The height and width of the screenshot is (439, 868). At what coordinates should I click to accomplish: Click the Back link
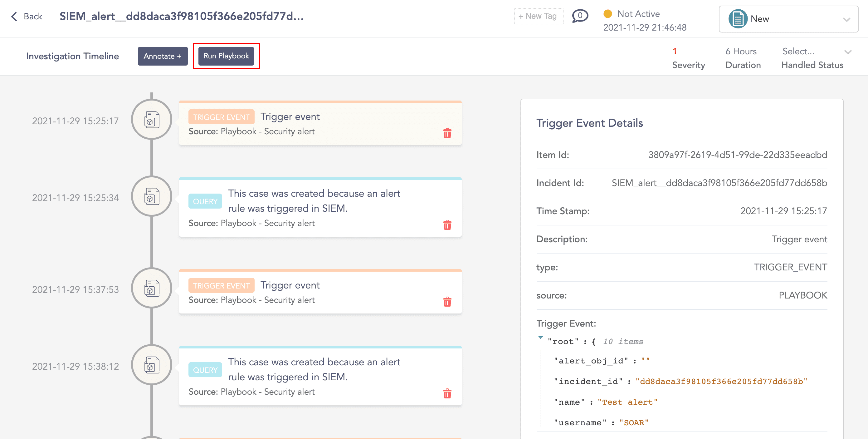[x=33, y=16]
